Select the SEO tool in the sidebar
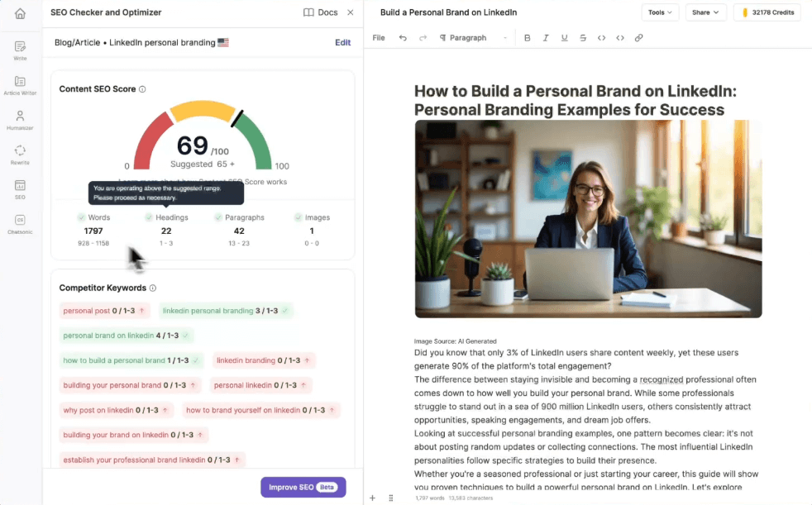Image resolution: width=812 pixels, height=505 pixels. 20,189
